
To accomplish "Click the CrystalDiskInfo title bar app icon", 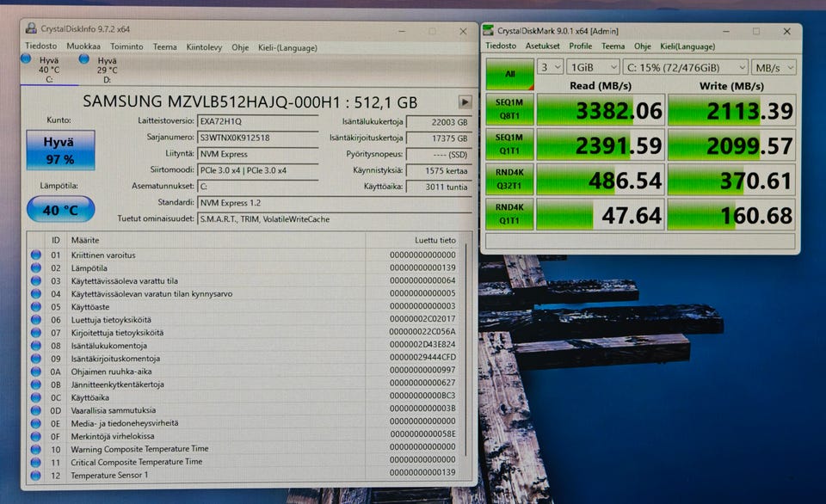I will pos(32,28).
